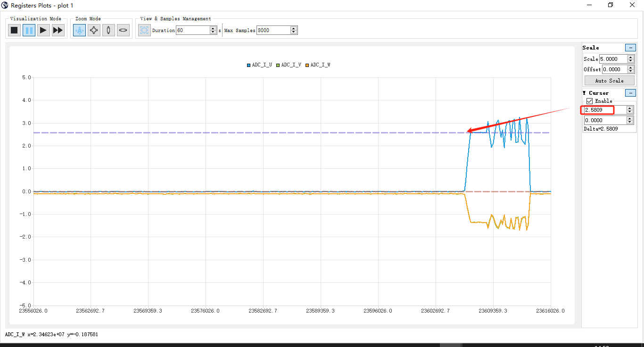Select the Stop visualization icon
Image resolution: width=644 pixels, height=347 pixels.
(14, 30)
